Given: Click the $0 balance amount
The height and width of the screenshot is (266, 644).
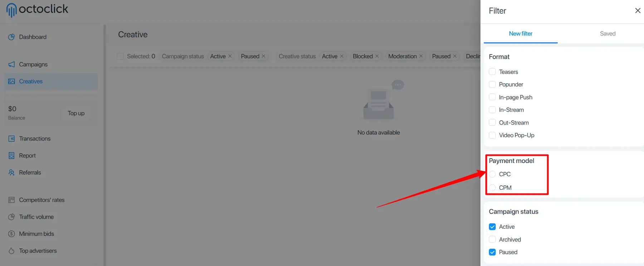Looking at the screenshot, I should pyautogui.click(x=12, y=109).
